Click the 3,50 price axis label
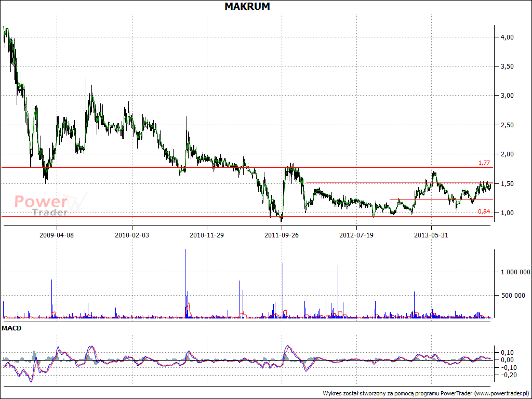The height and width of the screenshot is (399, 532). [507, 66]
